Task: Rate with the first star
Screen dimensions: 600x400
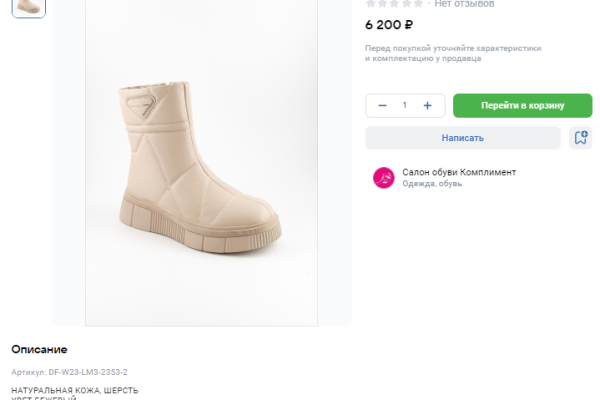Action: pos(371,4)
